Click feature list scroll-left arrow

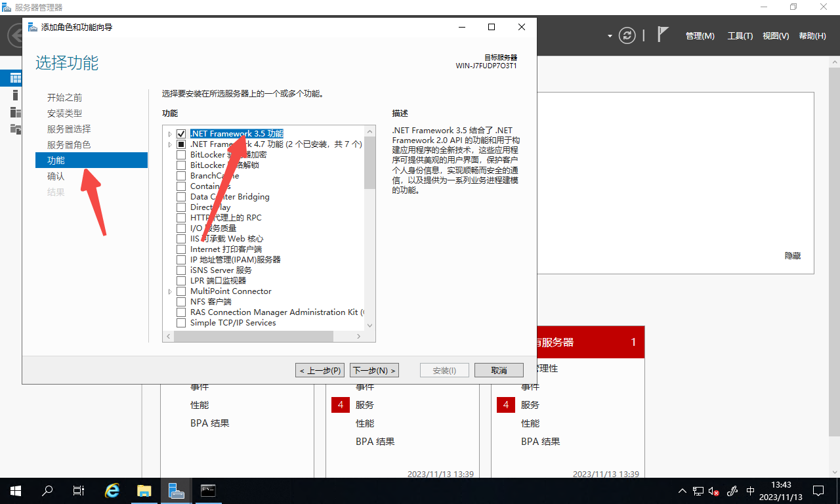pos(169,336)
